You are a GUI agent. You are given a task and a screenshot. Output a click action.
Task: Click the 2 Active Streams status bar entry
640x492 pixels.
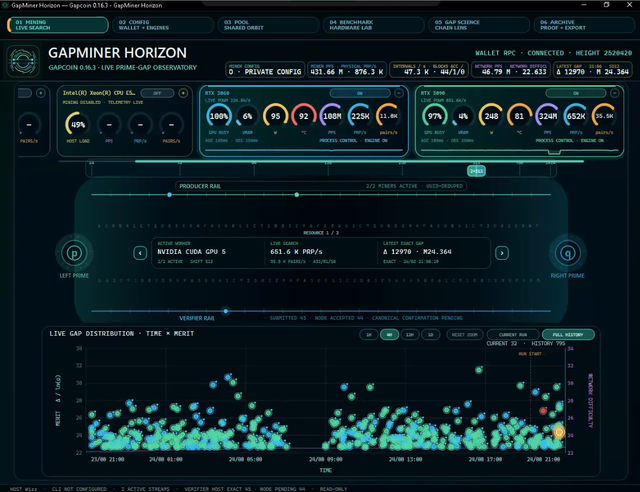point(145,489)
